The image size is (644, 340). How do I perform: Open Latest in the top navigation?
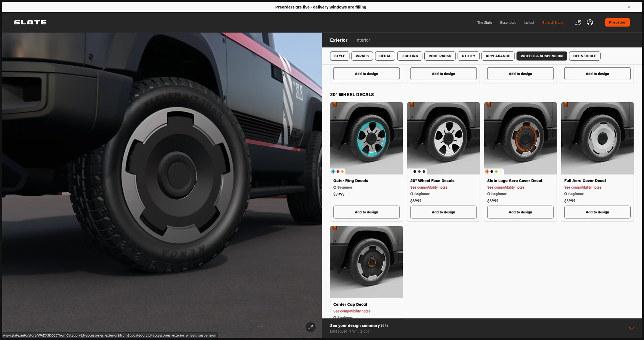tap(529, 23)
